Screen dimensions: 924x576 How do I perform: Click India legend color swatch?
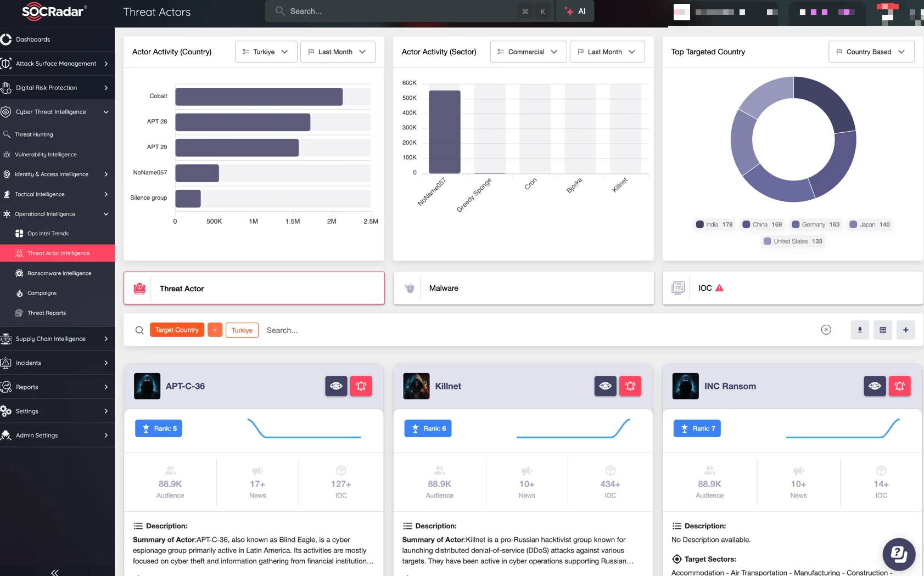click(x=700, y=224)
